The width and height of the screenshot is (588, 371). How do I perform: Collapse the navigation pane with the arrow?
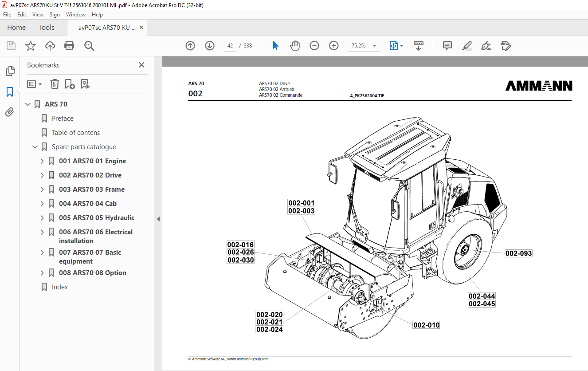158,219
